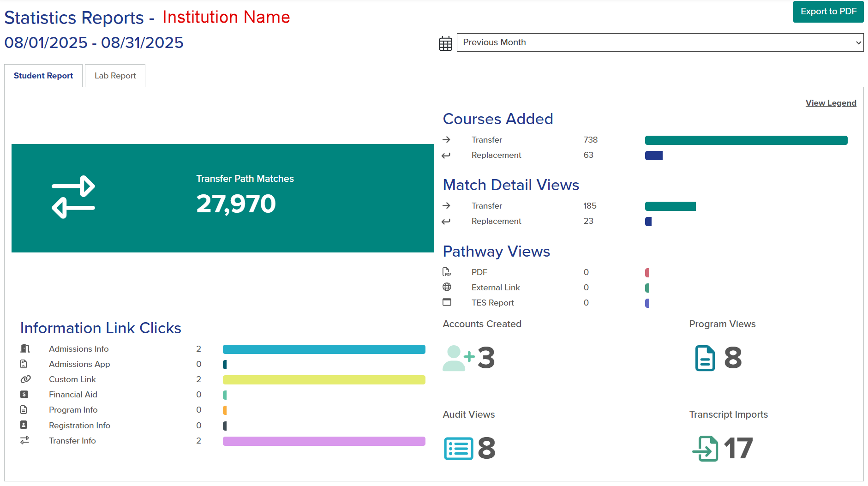Click the PDF icon under Pathway Views
Viewport: 868px width, 486px height.
tap(447, 272)
